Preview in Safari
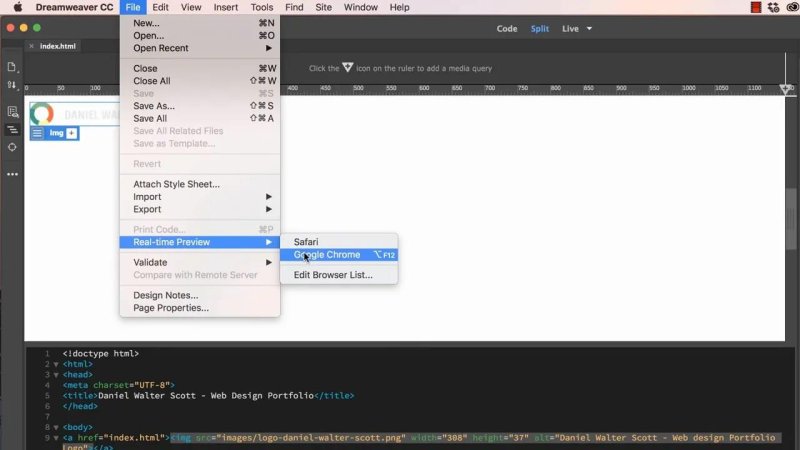The image size is (800, 450). pyautogui.click(x=339, y=242)
